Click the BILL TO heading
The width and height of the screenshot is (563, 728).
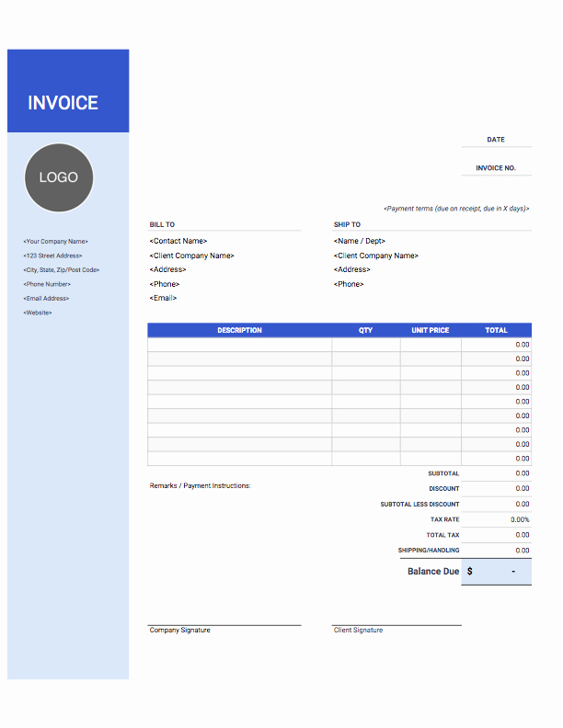coord(162,224)
